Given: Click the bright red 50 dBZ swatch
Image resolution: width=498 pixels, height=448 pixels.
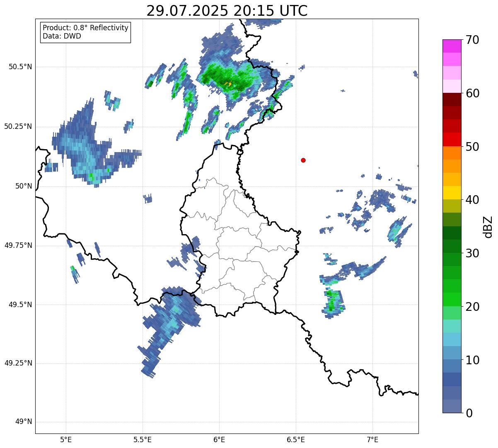Looking at the screenshot, I should tap(452, 140).
